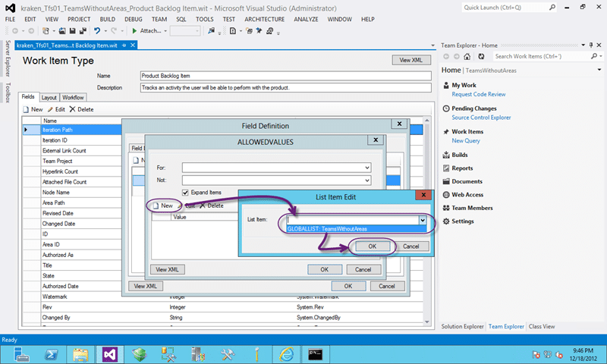Click Cancel in the List Item Edit dialog

410,246
